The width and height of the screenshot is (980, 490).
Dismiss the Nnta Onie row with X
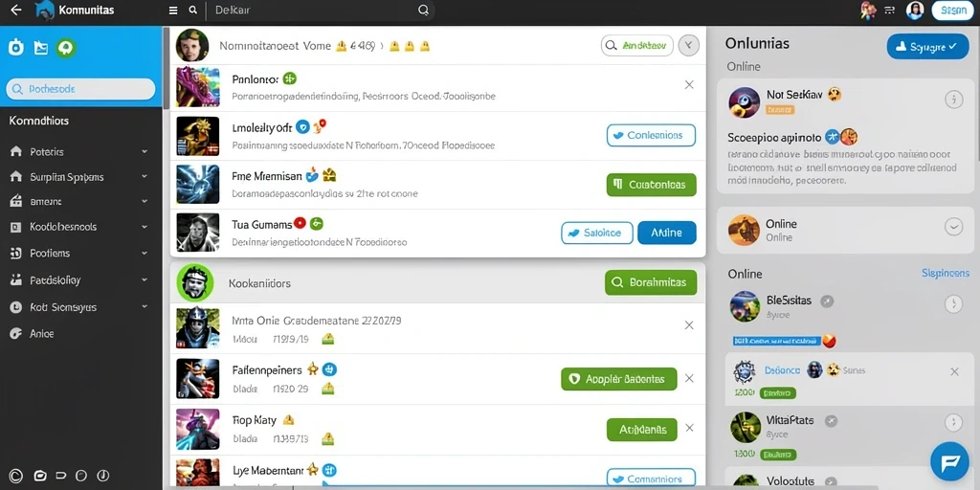click(689, 325)
